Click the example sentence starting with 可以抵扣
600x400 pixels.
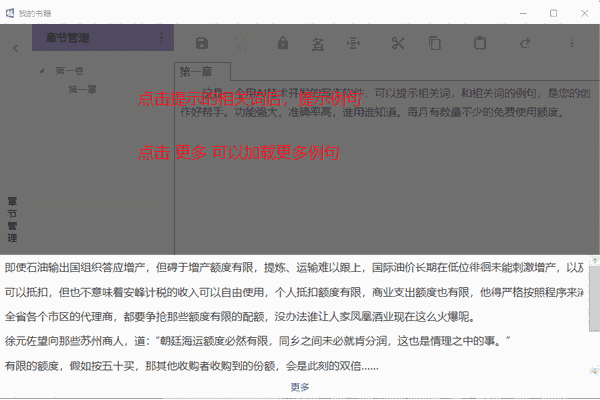tap(294, 292)
